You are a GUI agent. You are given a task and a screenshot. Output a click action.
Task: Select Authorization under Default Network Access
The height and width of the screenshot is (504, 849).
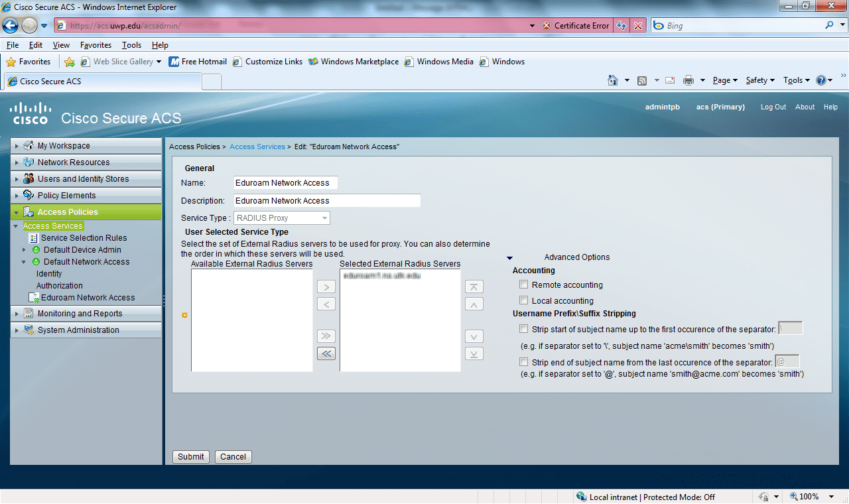pos(60,286)
